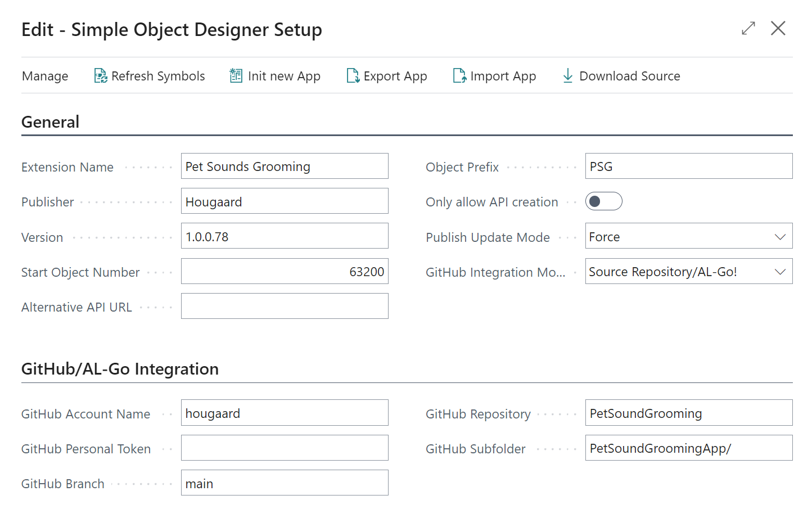The width and height of the screenshot is (812, 518).
Task: Select the GitHub Branch field showing main
Action: [x=284, y=483]
